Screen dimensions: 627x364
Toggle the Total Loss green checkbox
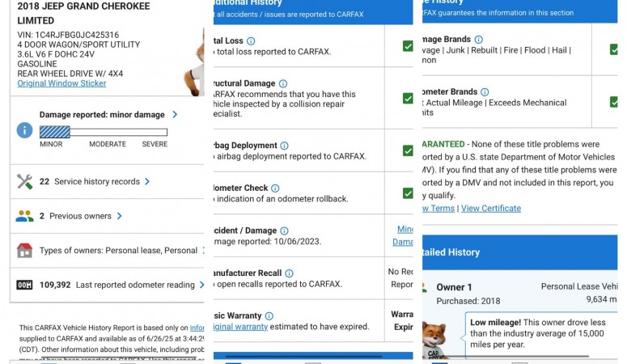(408, 46)
